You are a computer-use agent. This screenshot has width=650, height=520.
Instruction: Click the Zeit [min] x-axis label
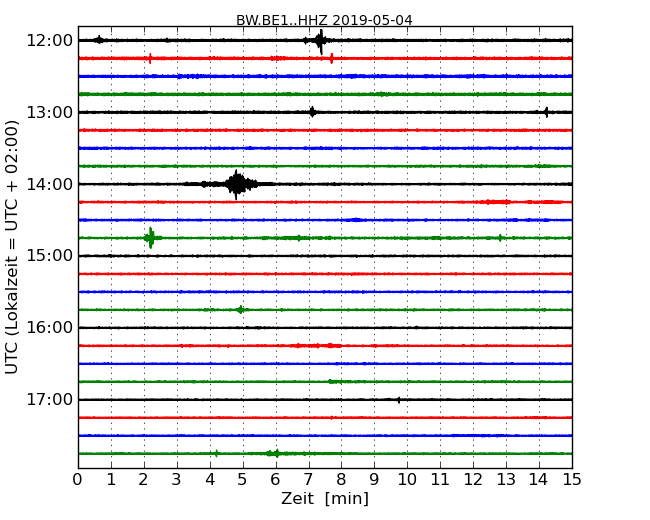click(x=325, y=498)
